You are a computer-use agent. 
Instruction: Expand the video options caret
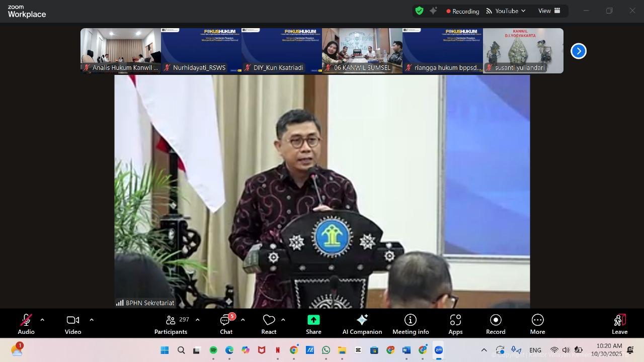click(x=92, y=320)
